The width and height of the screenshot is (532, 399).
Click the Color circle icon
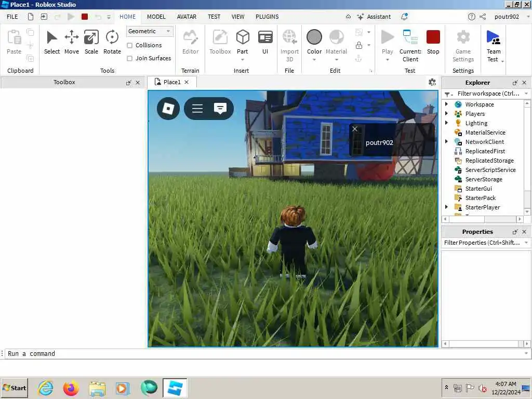[314, 37]
